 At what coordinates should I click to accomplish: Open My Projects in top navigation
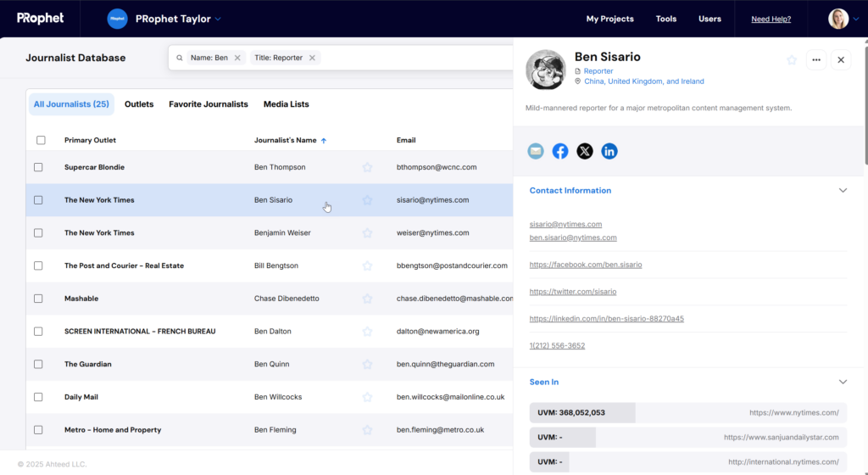tap(610, 19)
